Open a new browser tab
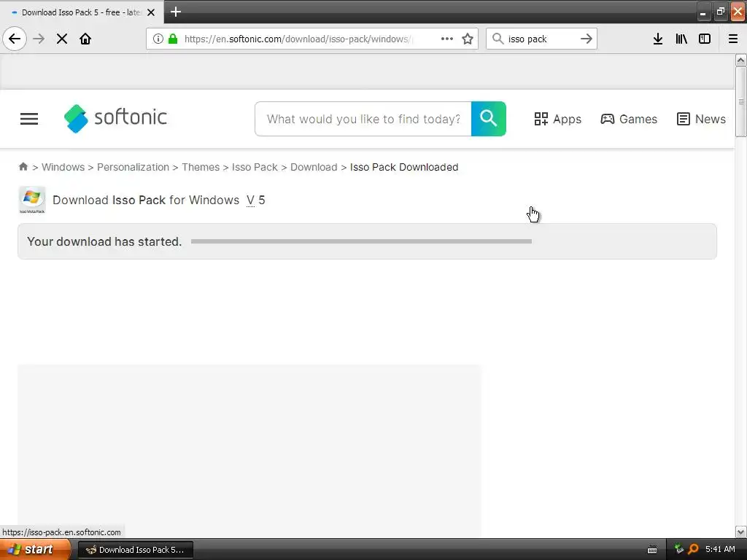 click(x=176, y=12)
